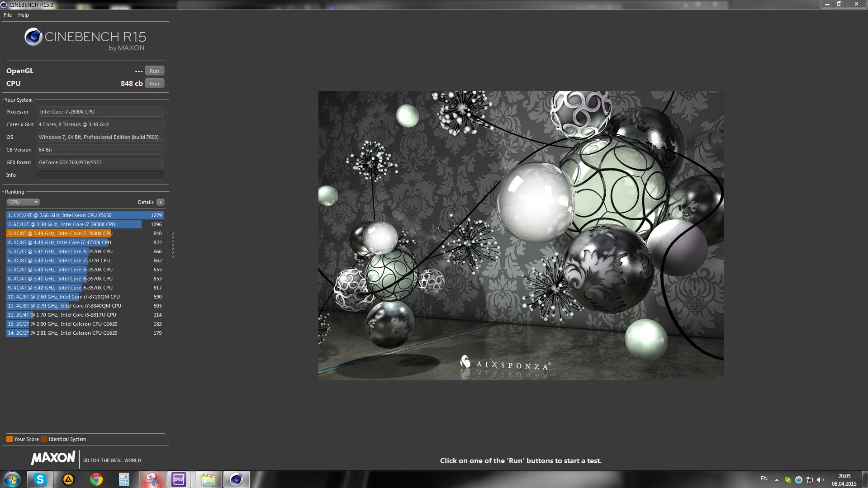
Task: Click the EN language indicator
Action: click(x=764, y=479)
